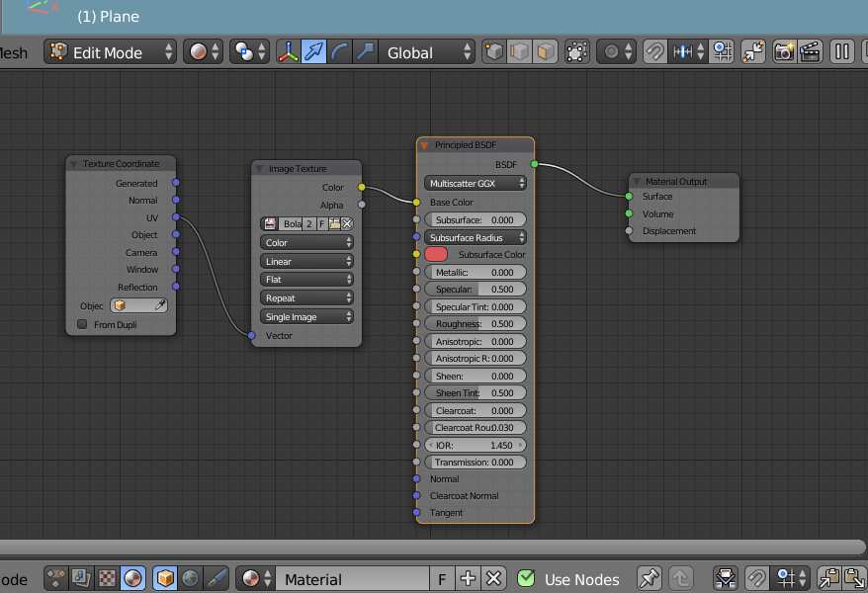Enable the From Dupli checkbox
Screen dimensions: 868x593
[x=82, y=324]
